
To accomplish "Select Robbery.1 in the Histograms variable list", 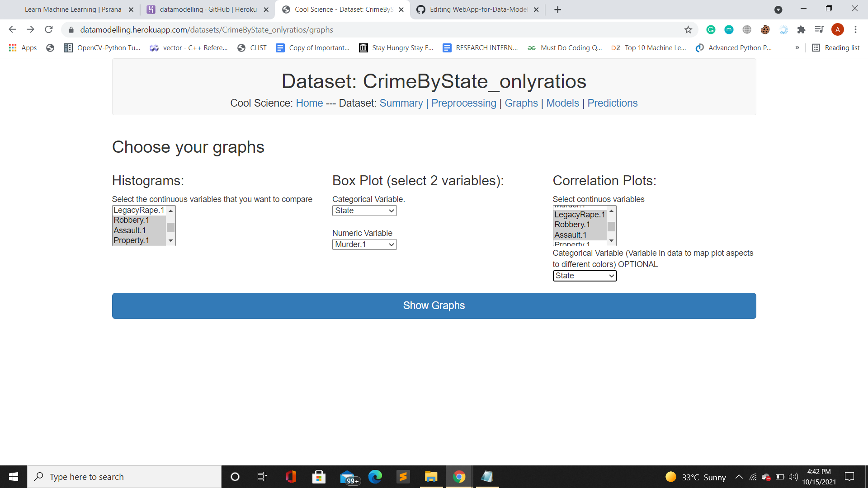I will (x=132, y=220).
